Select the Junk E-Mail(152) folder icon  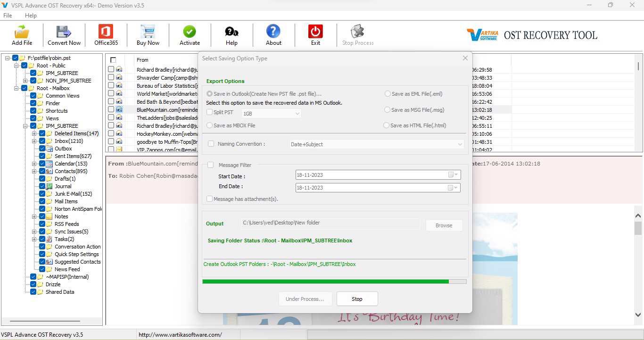click(49, 194)
